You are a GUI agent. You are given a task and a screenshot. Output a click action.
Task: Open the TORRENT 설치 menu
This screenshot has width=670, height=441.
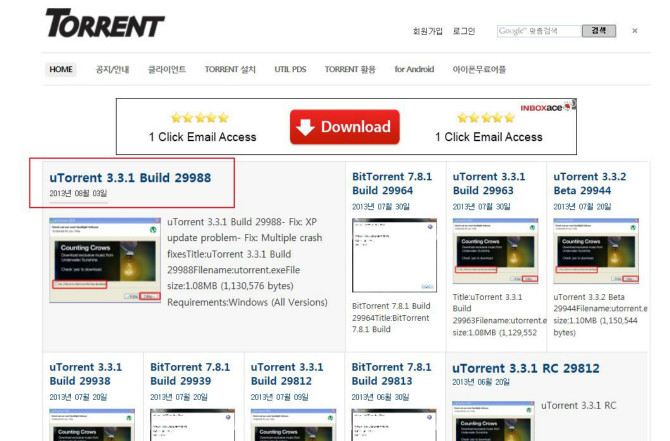230,69
